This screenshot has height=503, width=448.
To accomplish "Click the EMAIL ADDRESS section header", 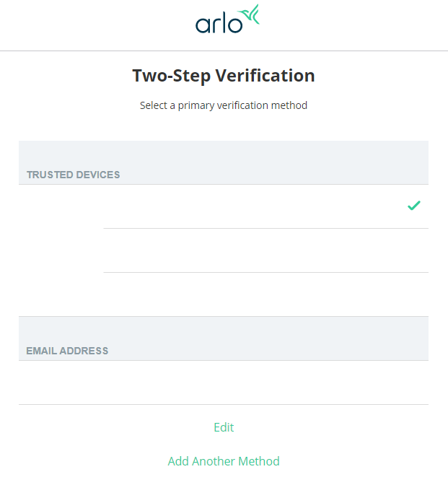I will click(x=67, y=351).
